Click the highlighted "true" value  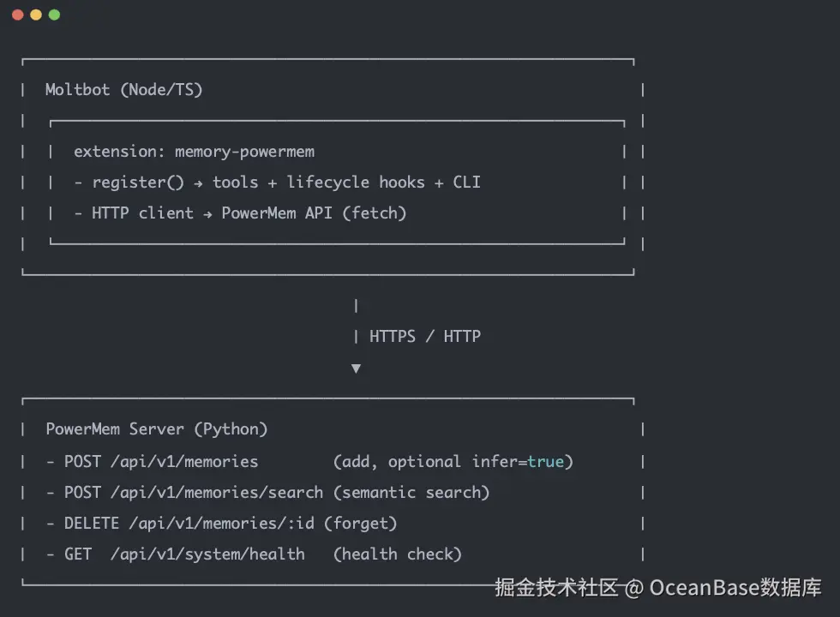(x=545, y=462)
